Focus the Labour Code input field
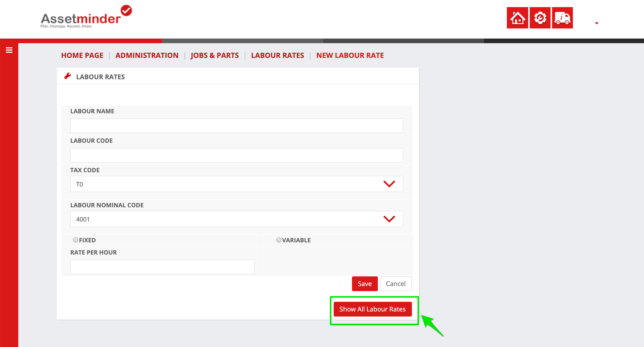Viewport: 644px width, 347px height. tap(236, 155)
